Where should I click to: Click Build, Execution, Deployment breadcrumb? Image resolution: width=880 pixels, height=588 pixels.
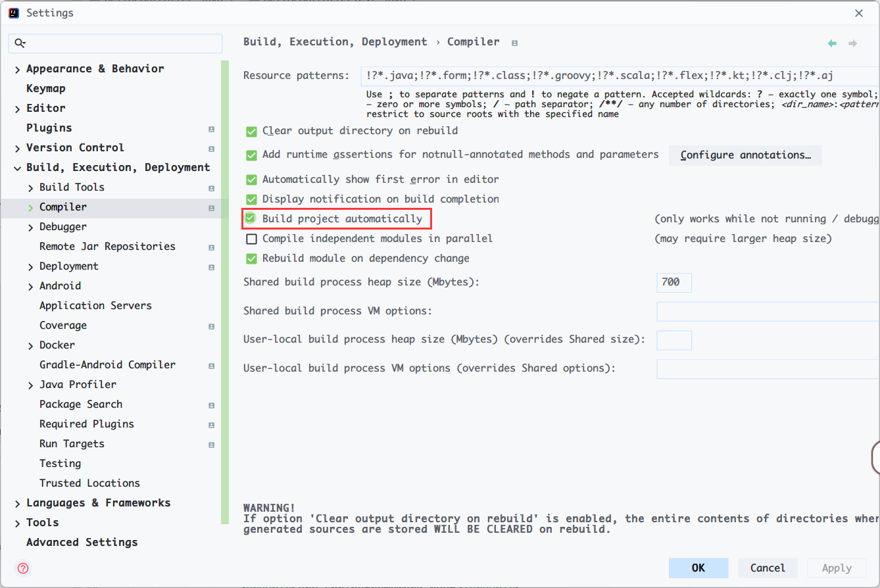click(x=335, y=41)
